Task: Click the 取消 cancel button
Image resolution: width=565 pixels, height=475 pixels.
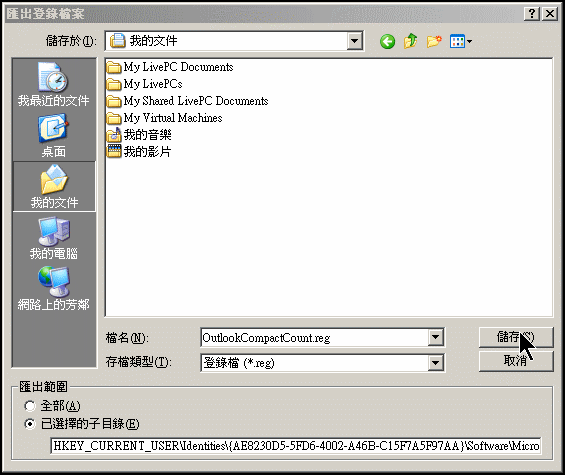Action: pyautogui.click(x=516, y=361)
